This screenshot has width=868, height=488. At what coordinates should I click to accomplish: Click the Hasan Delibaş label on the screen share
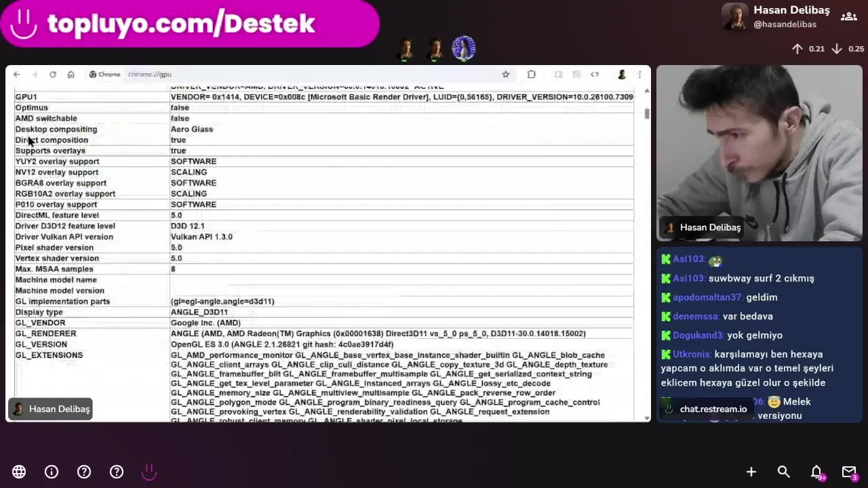pyautogui.click(x=50, y=409)
